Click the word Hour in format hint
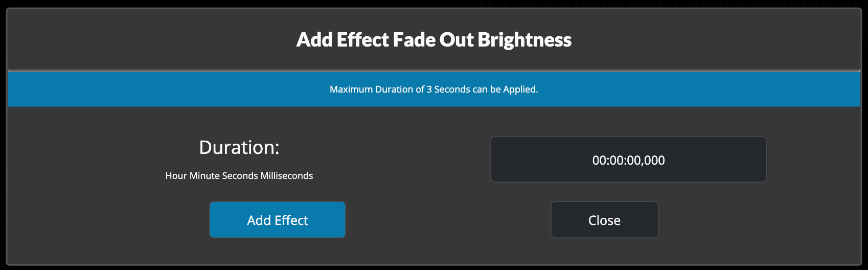 (176, 176)
